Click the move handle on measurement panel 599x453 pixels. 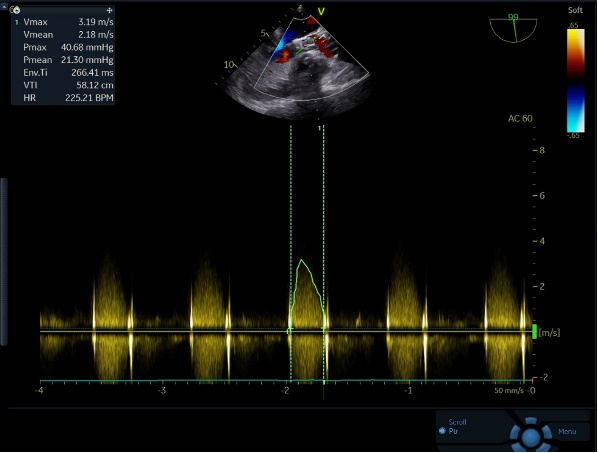click(109, 10)
